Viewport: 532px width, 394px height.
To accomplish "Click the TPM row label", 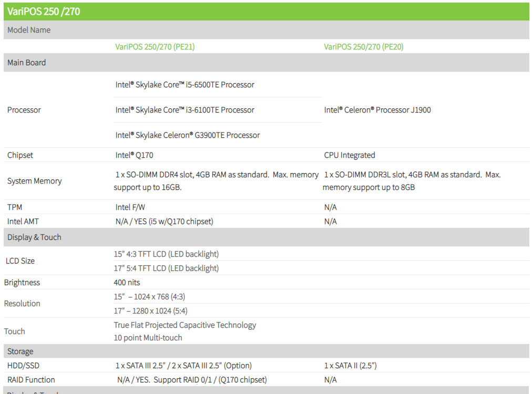I will (x=15, y=207).
